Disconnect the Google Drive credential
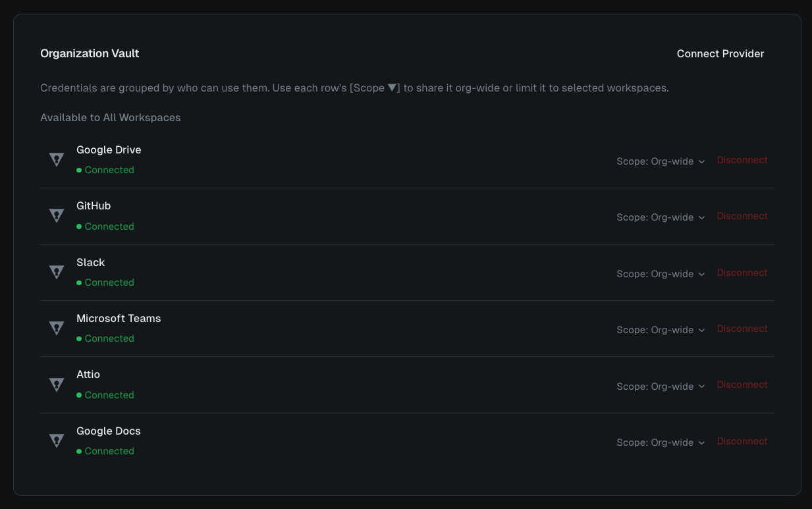 pyautogui.click(x=742, y=160)
